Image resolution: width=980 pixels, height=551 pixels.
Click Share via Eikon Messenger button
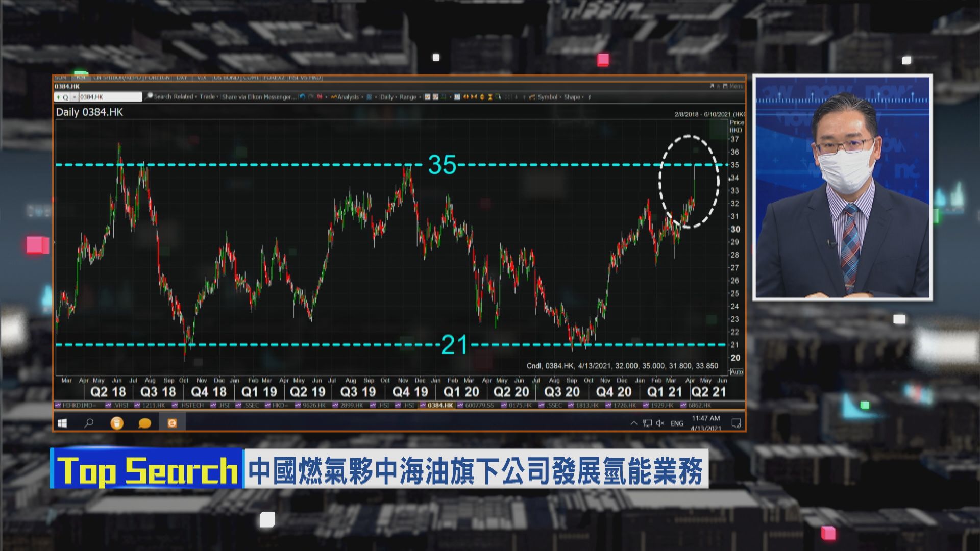coord(259,97)
